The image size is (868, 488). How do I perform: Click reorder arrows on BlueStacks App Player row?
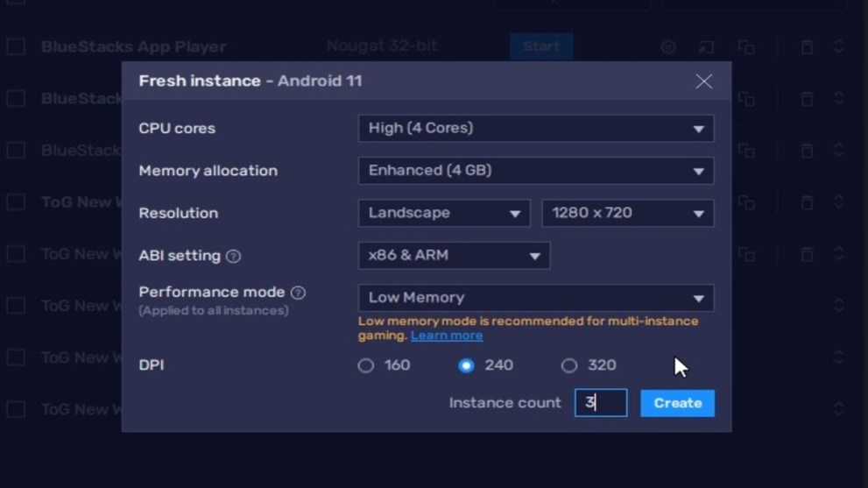(839, 46)
